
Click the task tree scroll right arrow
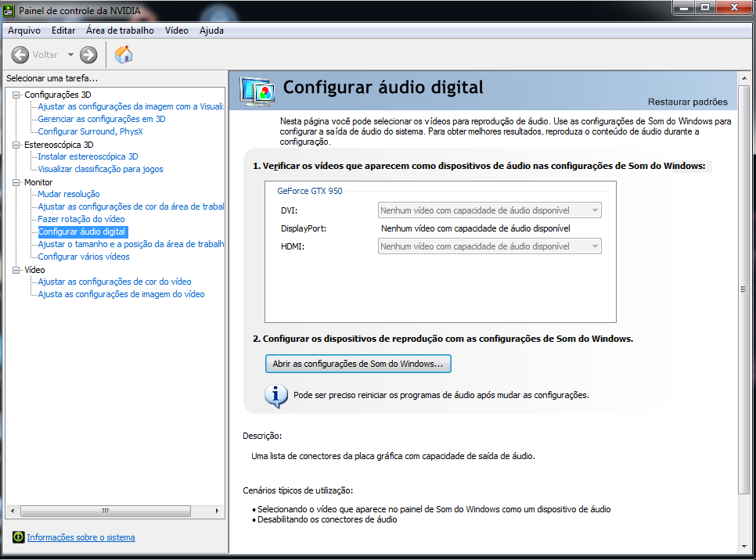point(217,511)
